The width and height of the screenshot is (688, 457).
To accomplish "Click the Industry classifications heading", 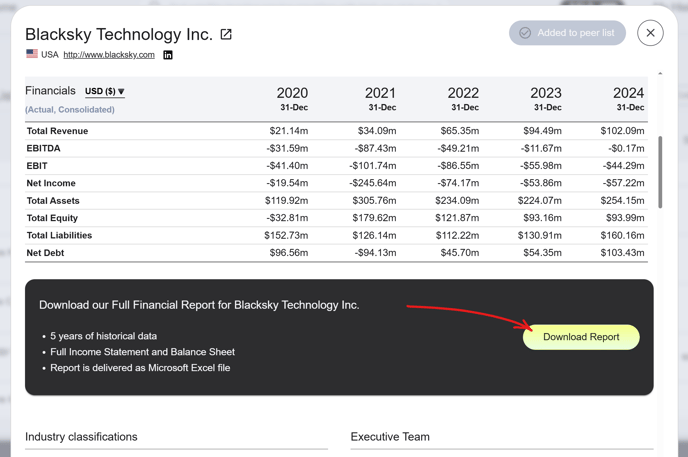I will pyautogui.click(x=81, y=437).
